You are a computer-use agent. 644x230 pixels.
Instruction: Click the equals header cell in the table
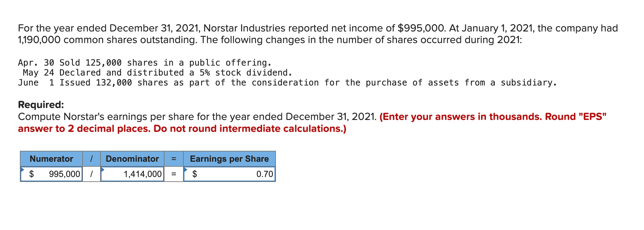click(173, 159)
